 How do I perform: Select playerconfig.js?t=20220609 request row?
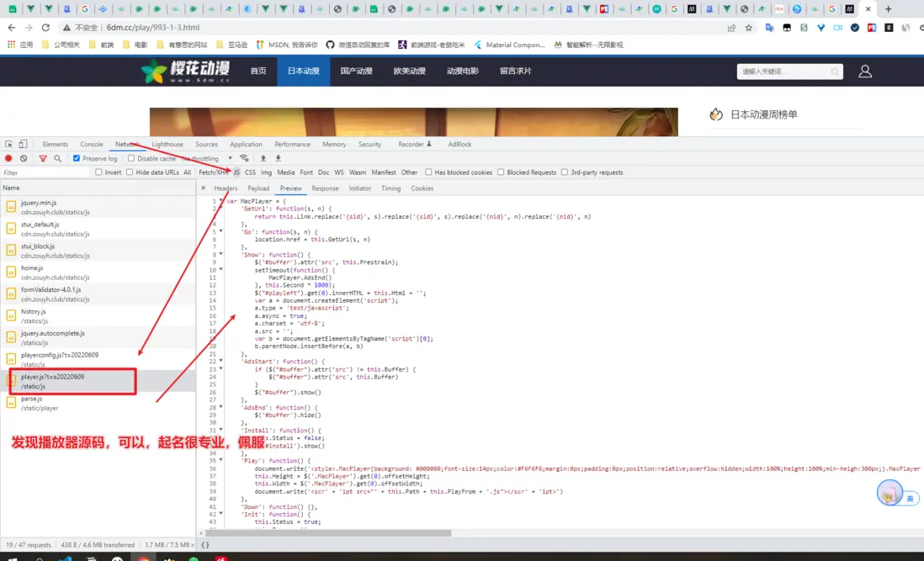coord(98,359)
